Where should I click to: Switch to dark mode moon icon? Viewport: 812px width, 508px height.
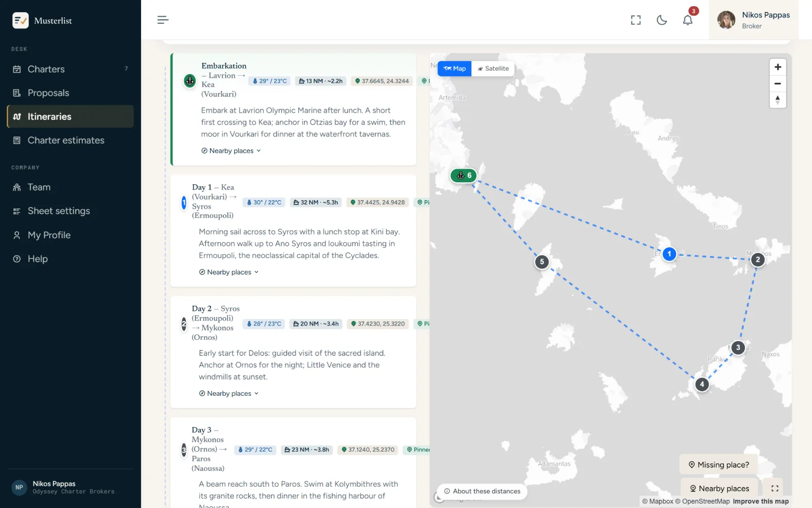662,20
